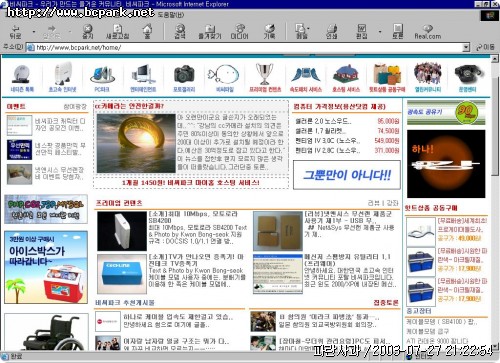Open the house 호스팅 서비스 icon

[x=346, y=78]
